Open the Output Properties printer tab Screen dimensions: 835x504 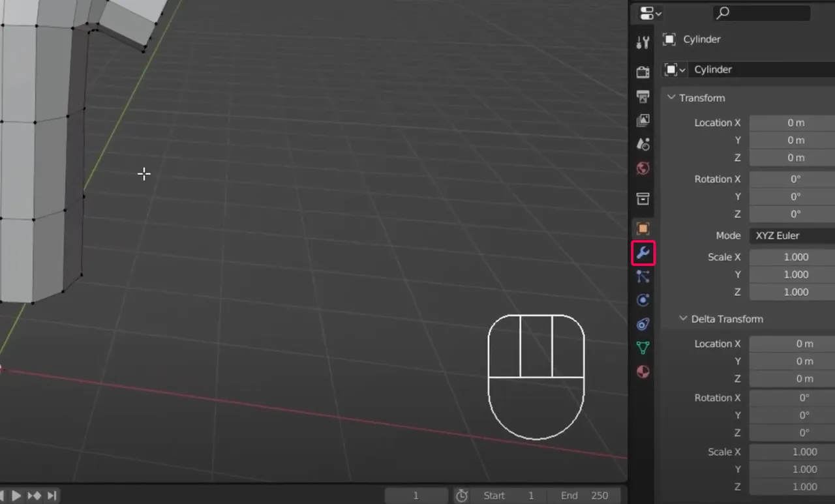click(x=643, y=96)
